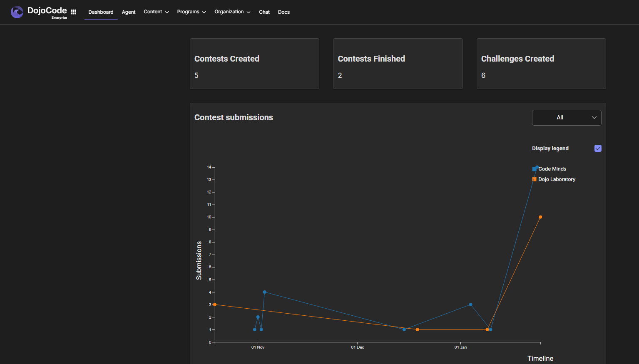
Task: Expand the Programs menu
Action: click(191, 12)
